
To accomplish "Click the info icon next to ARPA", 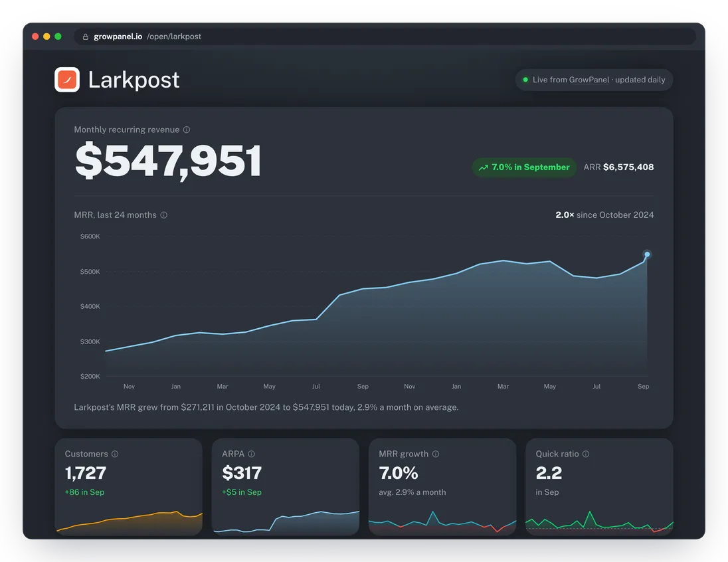I will (251, 454).
